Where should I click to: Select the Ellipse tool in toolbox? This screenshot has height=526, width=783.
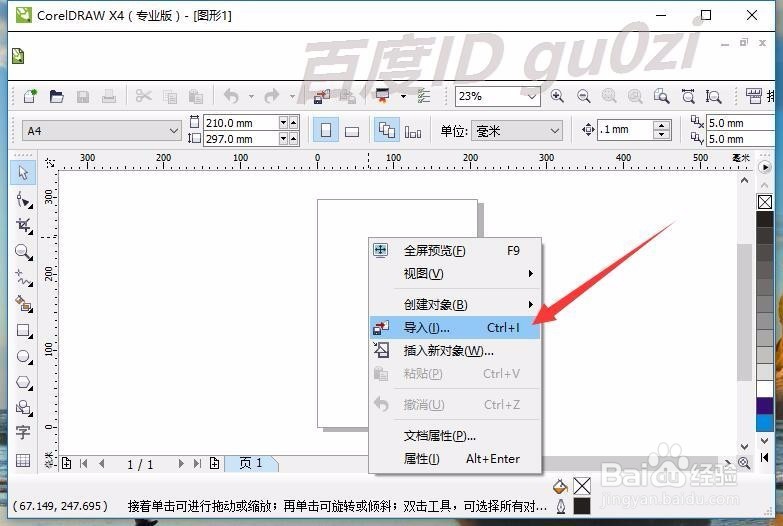click(23, 356)
